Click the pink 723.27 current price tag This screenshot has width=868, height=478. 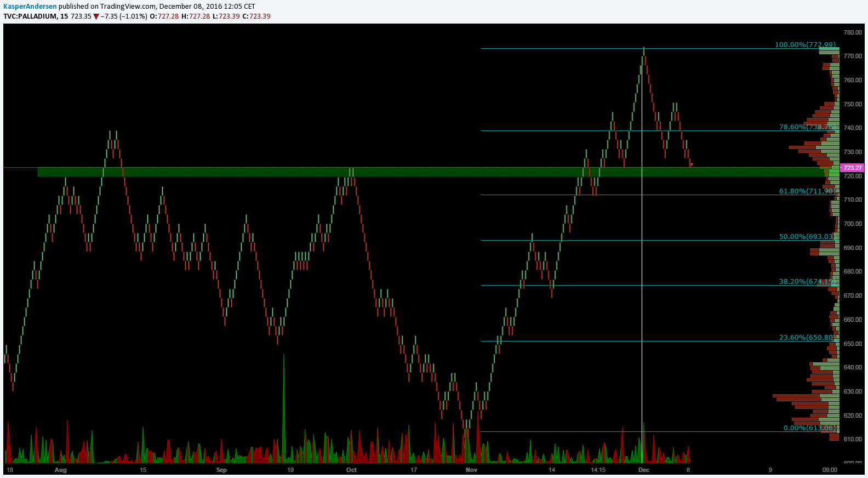click(x=852, y=168)
